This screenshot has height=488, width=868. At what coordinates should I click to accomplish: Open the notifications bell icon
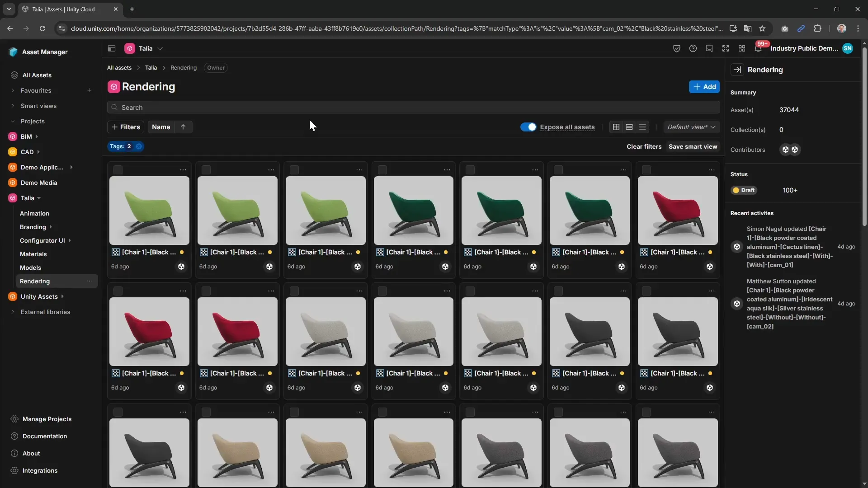[758, 49]
